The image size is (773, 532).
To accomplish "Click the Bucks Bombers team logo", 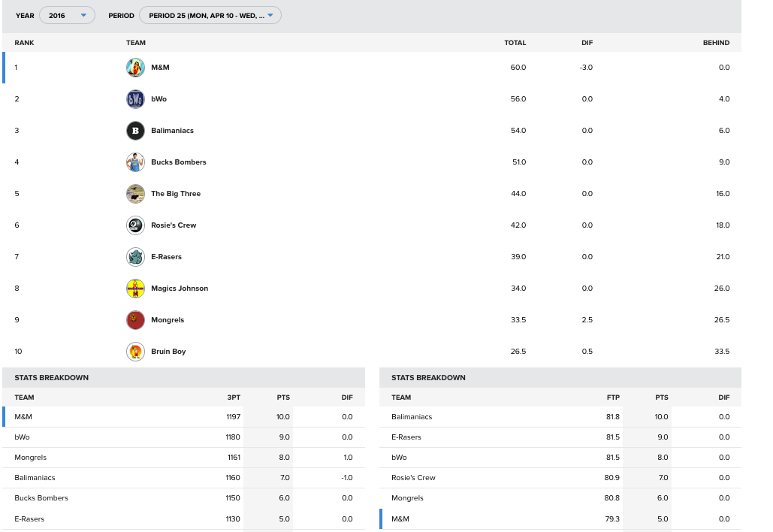I will pyautogui.click(x=135, y=162).
